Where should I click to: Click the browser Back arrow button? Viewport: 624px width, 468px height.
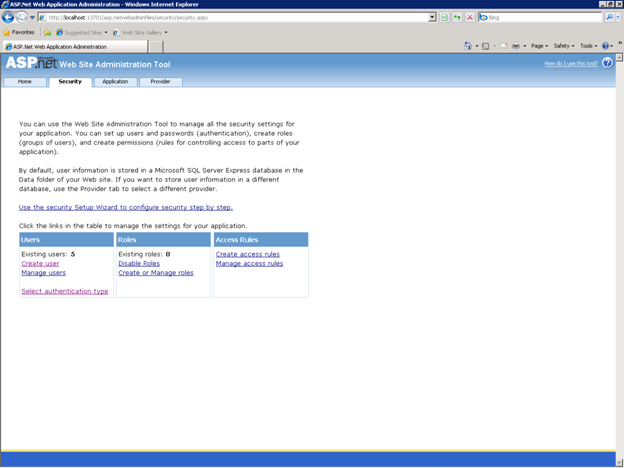(x=8, y=18)
